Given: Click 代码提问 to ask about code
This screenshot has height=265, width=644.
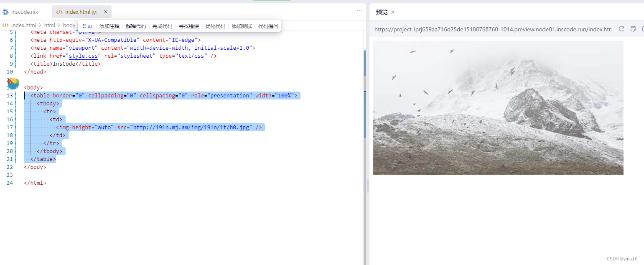Looking at the screenshot, I should click(x=268, y=26).
